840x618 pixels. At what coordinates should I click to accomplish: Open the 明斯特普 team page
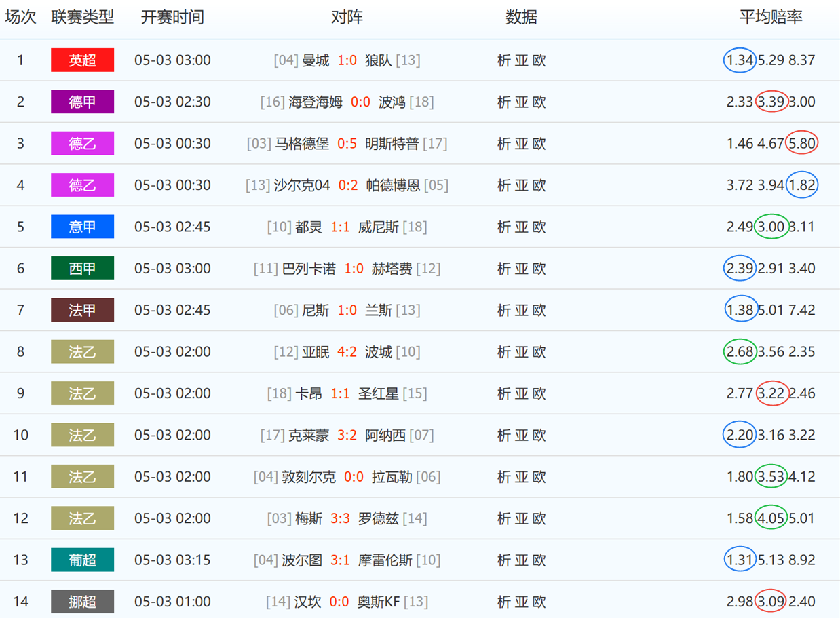(x=392, y=143)
